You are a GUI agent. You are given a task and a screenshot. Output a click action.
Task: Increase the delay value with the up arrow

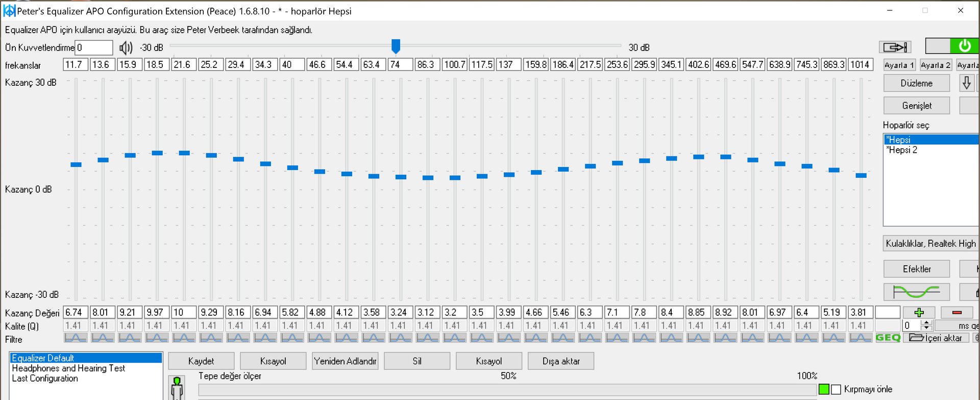click(927, 322)
